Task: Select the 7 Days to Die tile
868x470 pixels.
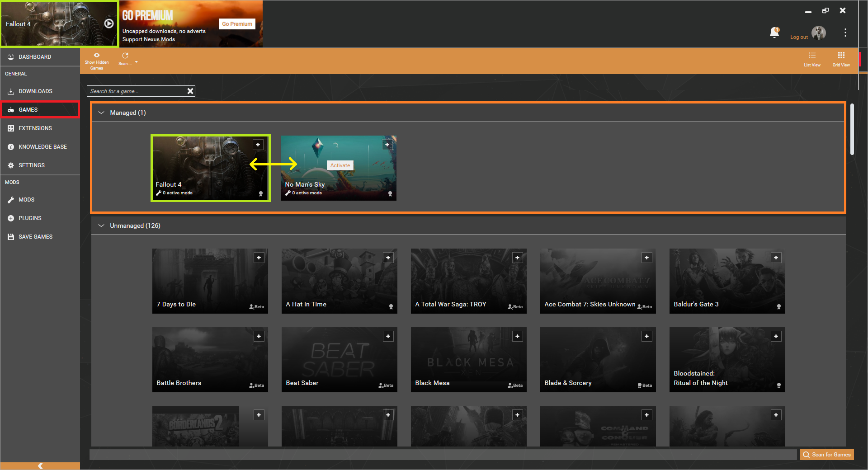Action: (x=210, y=281)
